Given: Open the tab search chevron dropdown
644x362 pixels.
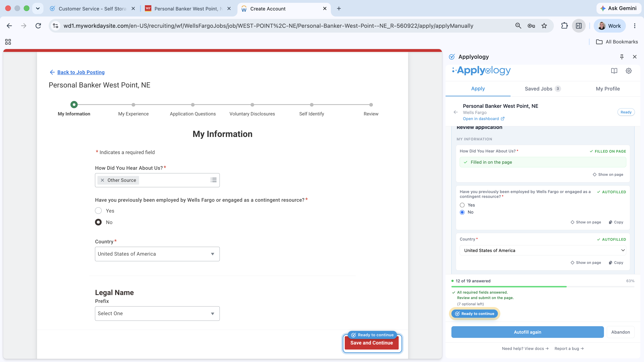Looking at the screenshot, I should pos(38,8).
